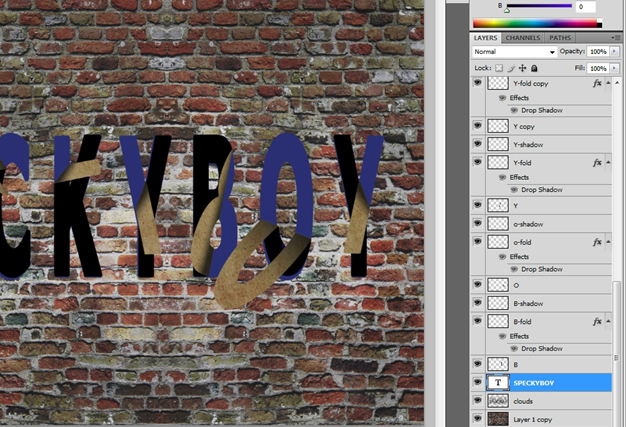Select the Y-shadow layer
This screenshot has height=427, width=626.
point(549,144)
